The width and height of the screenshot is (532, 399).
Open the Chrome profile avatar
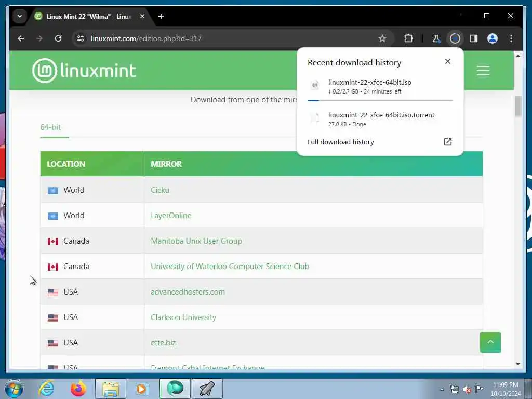[x=493, y=38]
